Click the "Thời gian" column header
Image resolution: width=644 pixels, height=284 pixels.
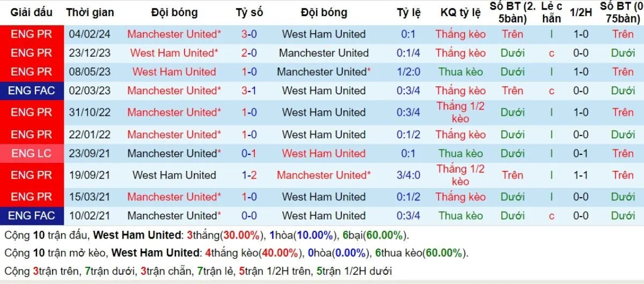[x=90, y=12]
